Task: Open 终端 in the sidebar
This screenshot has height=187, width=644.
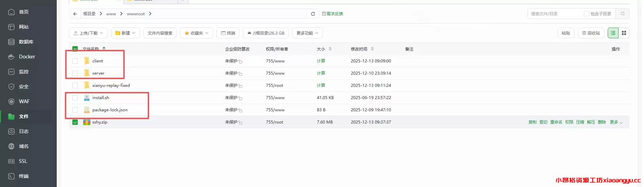Action: [23, 176]
